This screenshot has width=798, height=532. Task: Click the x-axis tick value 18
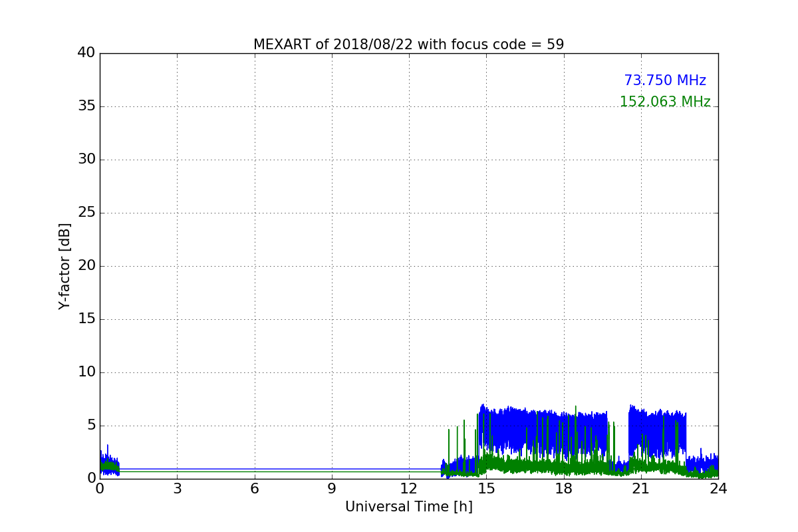pyautogui.click(x=564, y=489)
